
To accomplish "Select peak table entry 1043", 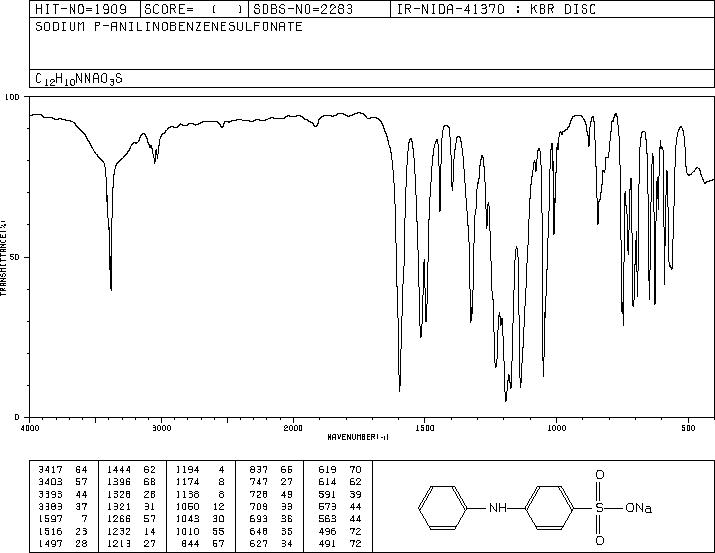I will pyautogui.click(x=187, y=519).
